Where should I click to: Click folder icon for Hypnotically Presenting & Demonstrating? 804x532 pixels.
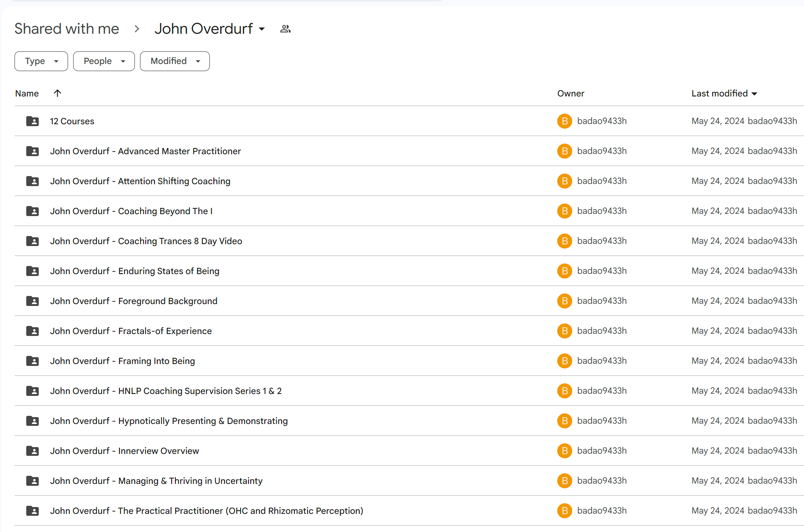click(x=32, y=421)
